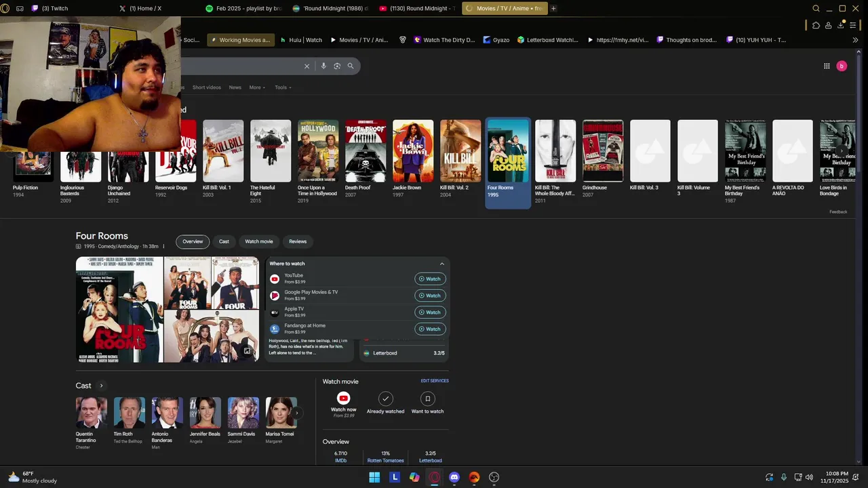Open the More search filter dropdown

tap(257, 87)
